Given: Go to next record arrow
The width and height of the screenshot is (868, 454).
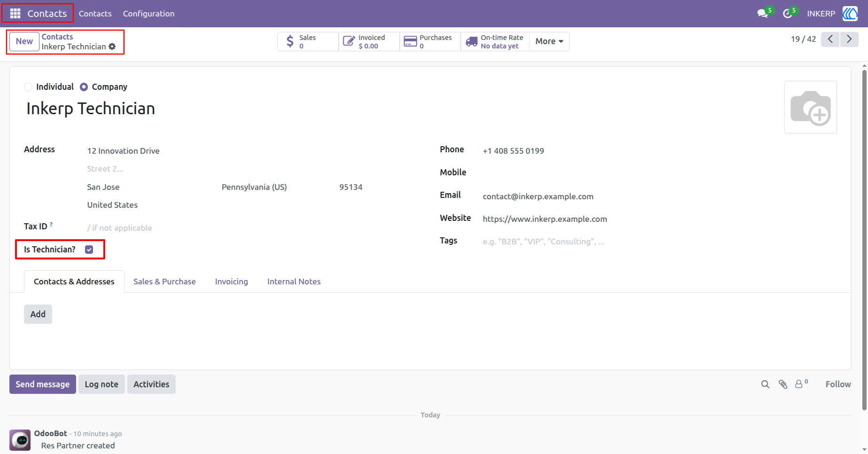Looking at the screenshot, I should pos(849,39).
